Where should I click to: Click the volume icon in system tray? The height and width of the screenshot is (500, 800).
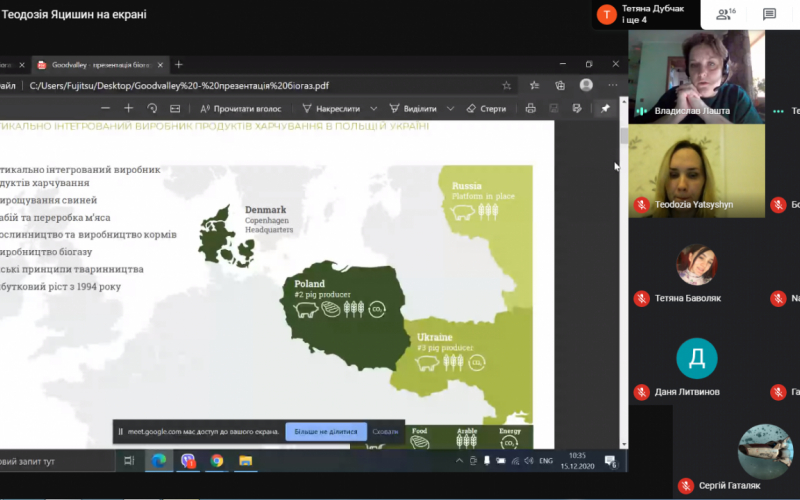pyautogui.click(x=529, y=461)
